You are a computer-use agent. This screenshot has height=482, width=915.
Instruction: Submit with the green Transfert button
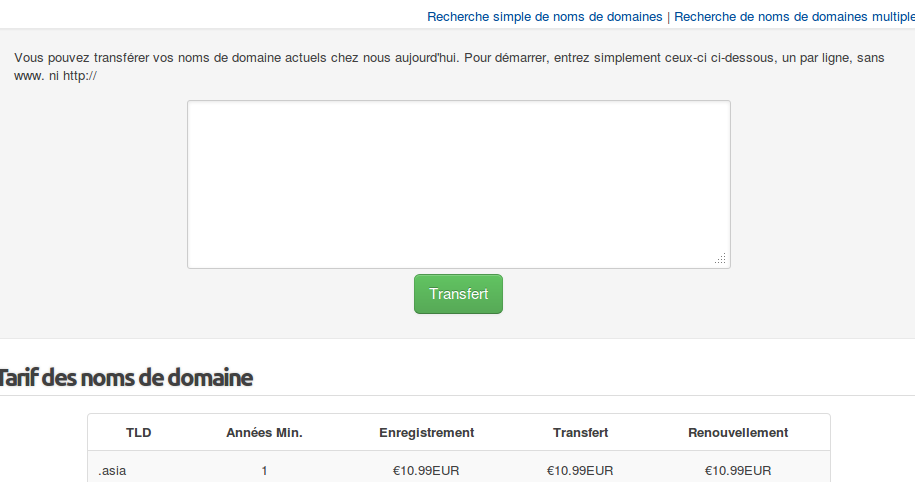coord(458,294)
